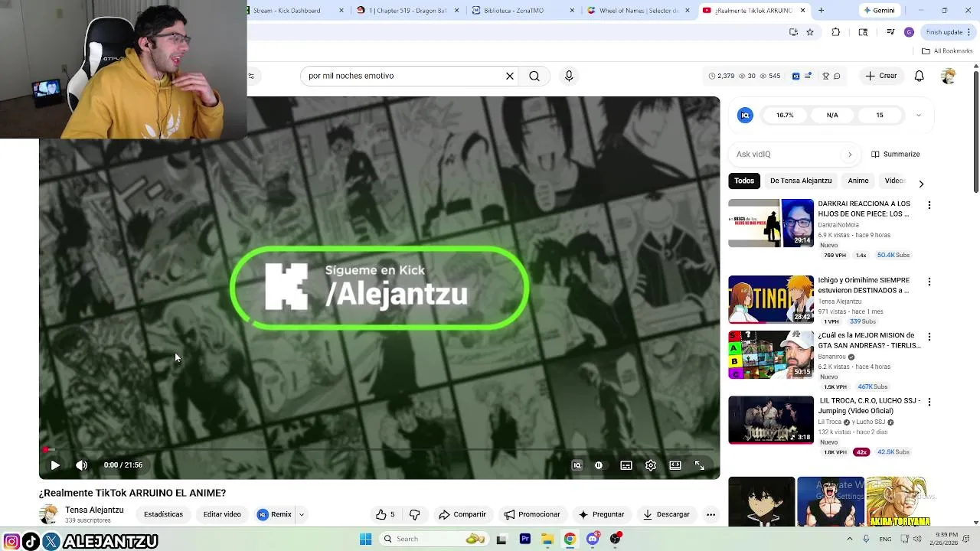Select the Videos filter chip
Image resolution: width=980 pixels, height=551 pixels.
pyautogui.click(x=894, y=181)
